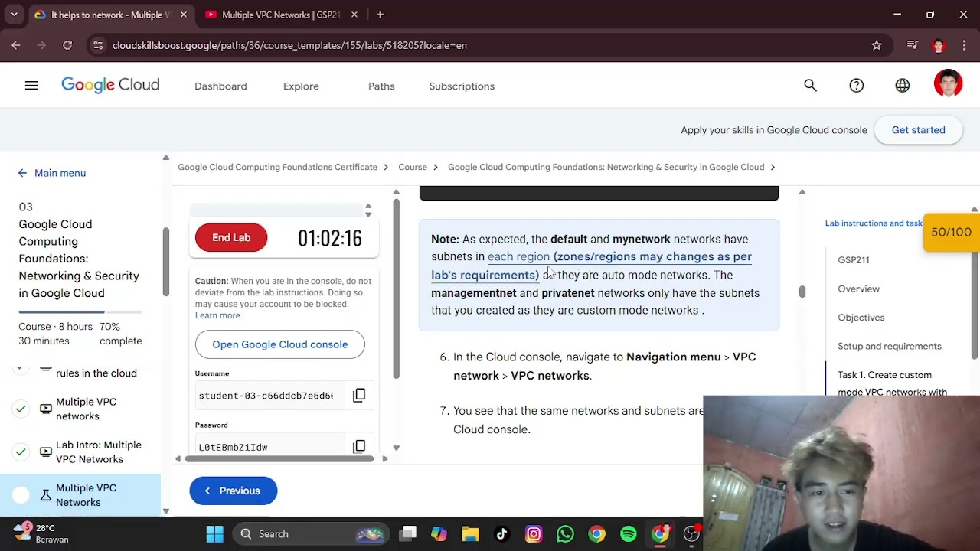Open the help question mark icon
980x551 pixels.
856,86
